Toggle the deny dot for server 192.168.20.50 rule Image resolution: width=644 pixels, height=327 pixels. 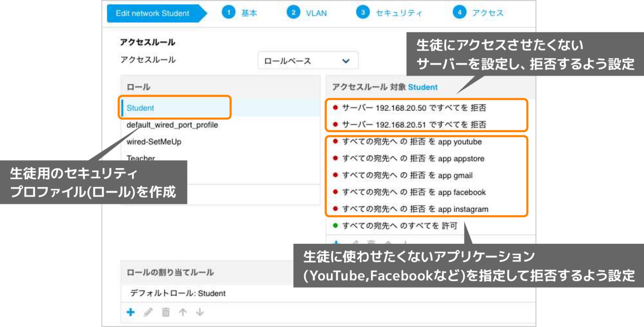[335, 108]
